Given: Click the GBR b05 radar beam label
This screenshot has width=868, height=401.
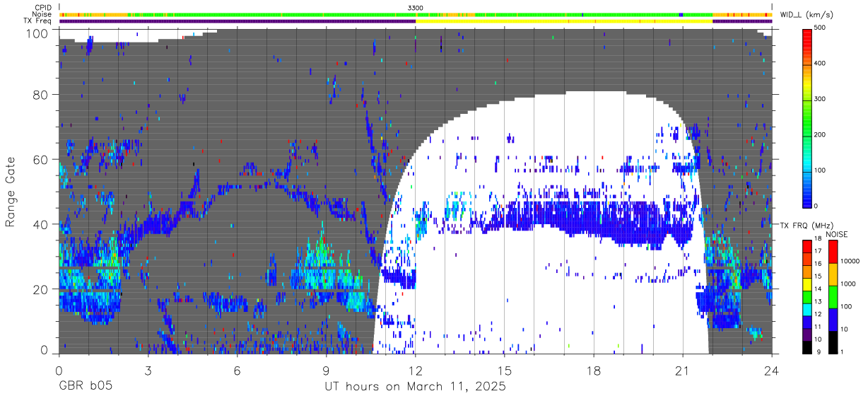Looking at the screenshot, I should pyautogui.click(x=86, y=388).
